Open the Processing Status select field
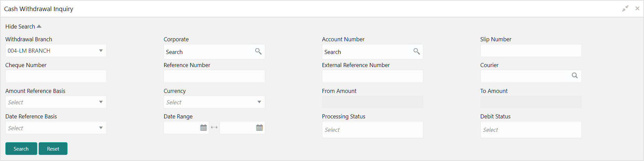 (373, 130)
